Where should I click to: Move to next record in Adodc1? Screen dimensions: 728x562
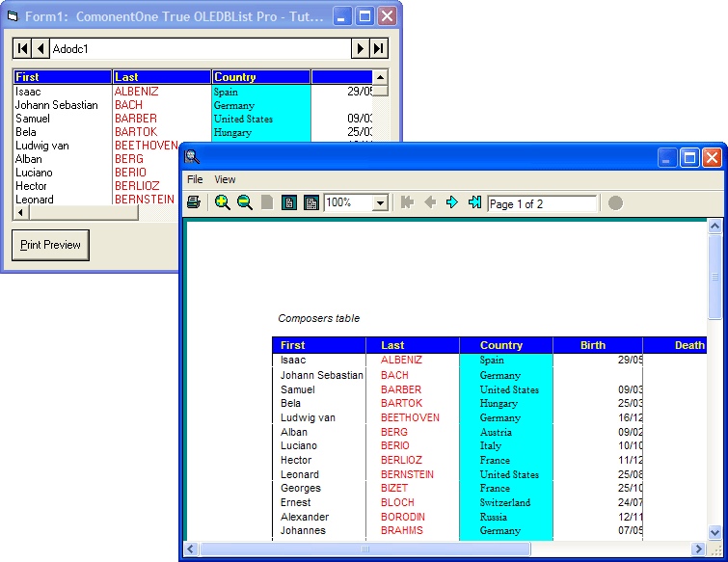[361, 48]
